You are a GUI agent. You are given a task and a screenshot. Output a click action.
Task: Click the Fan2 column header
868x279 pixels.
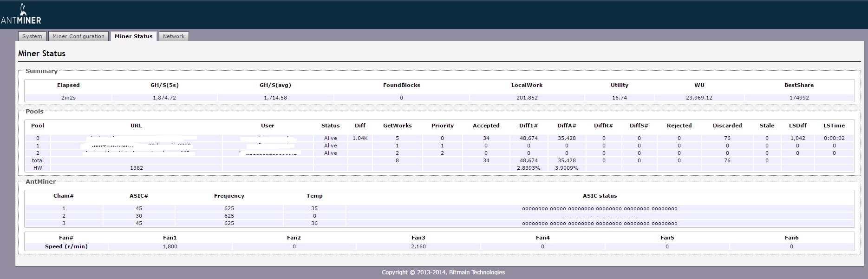pyautogui.click(x=294, y=238)
